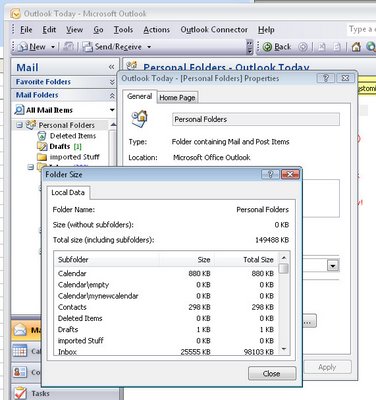The height and width of the screenshot is (400, 376).
Task: Collapse the Inbox tree node
Action: pyautogui.click(x=31, y=167)
